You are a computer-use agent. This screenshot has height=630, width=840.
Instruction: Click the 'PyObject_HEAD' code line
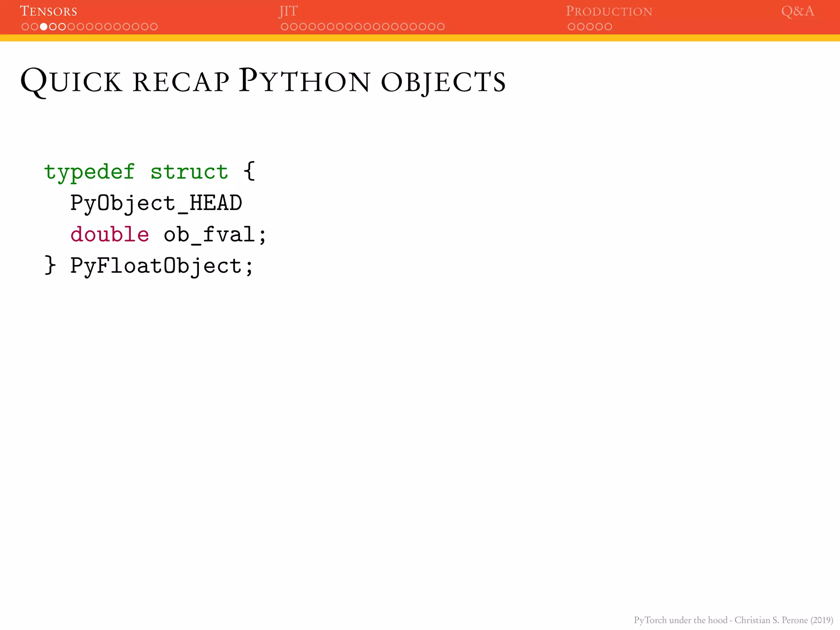click(156, 203)
